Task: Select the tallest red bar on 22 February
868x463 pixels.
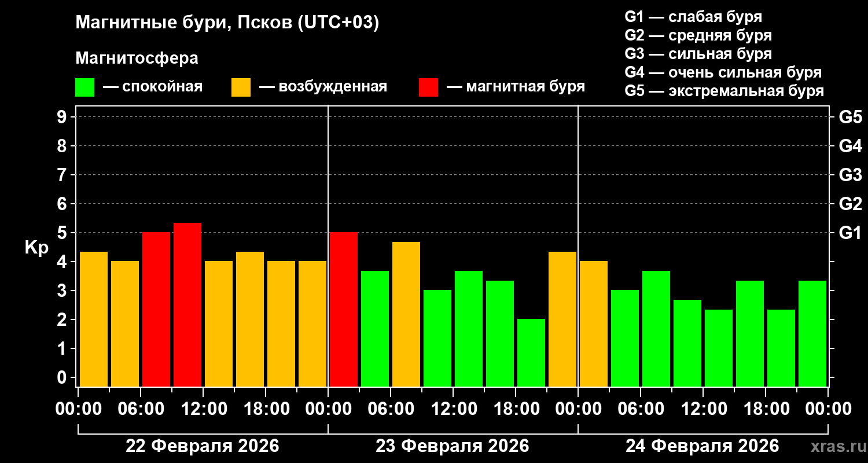Action: coord(187,304)
